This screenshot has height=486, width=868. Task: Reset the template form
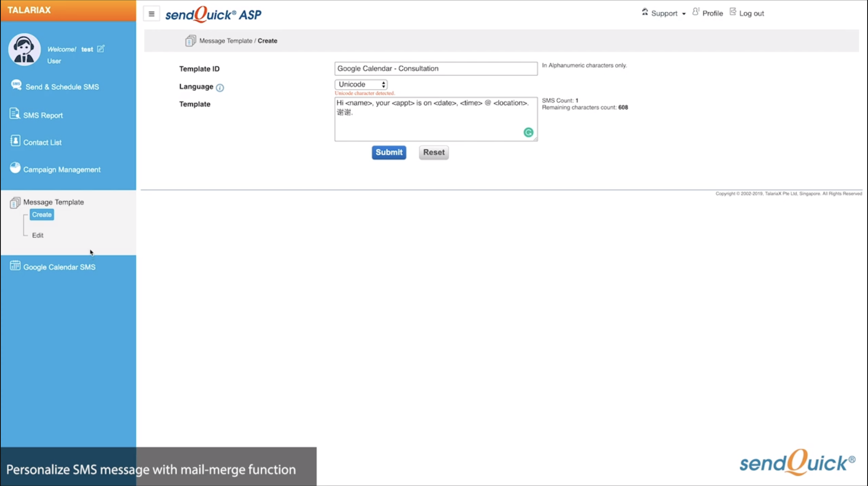pyautogui.click(x=434, y=153)
